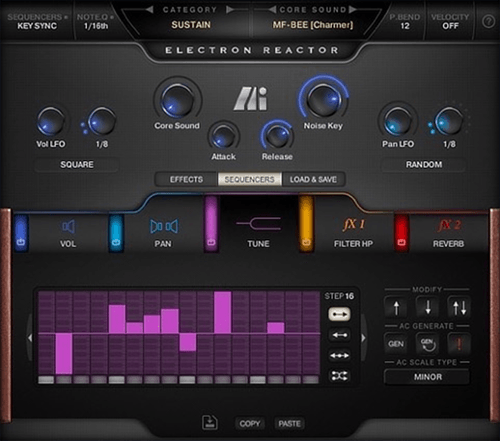Toggle the cyan PAN sequencer power switch
500x441 pixels.
116,233
